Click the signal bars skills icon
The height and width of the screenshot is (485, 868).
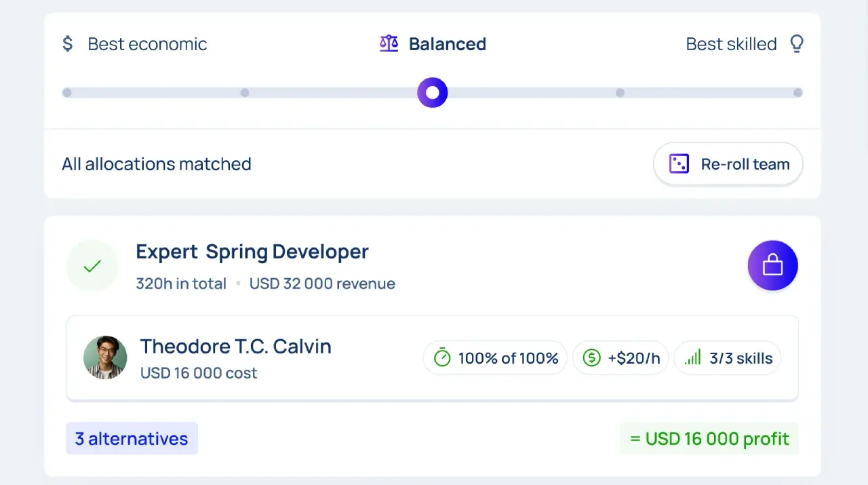[x=693, y=357]
